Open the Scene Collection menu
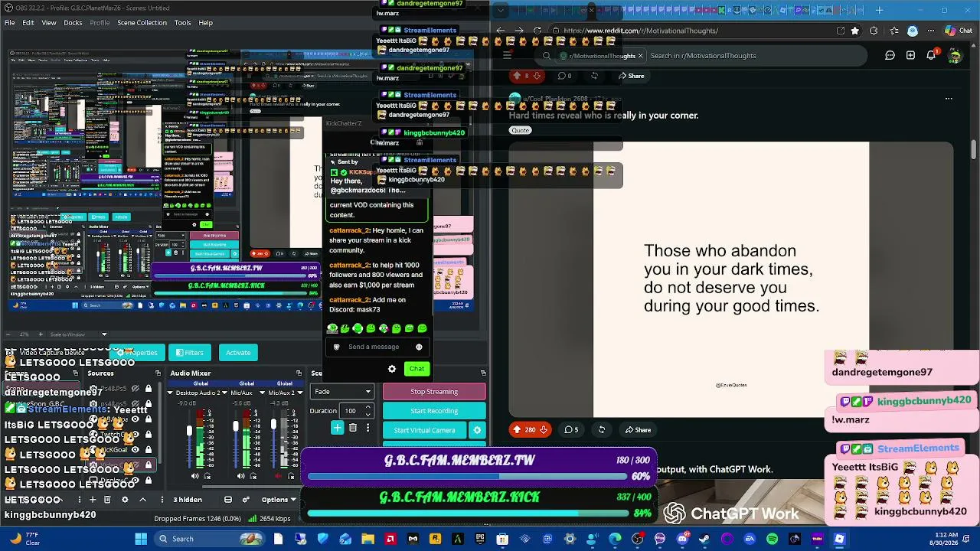 [x=142, y=23]
